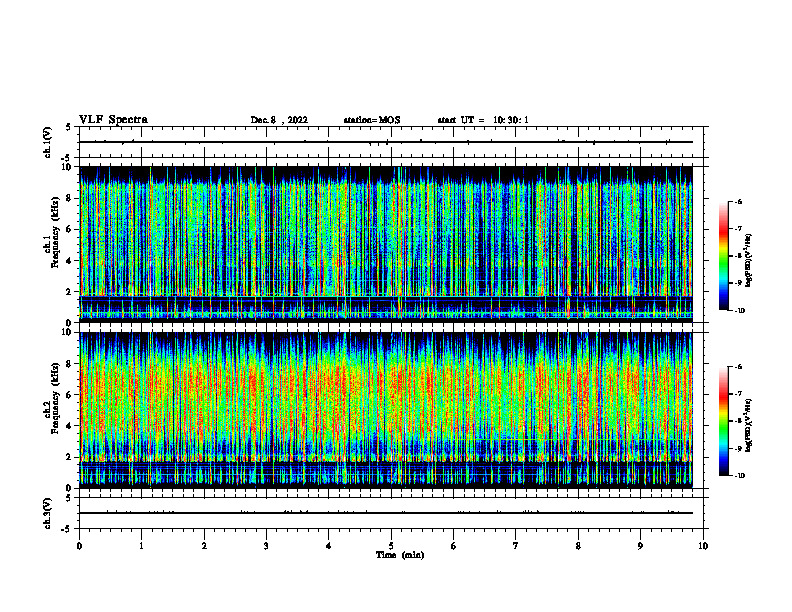Screen dimensions: 792x612
Task: Click the date label "Dec. 8, 2022"
Action: click(279, 120)
